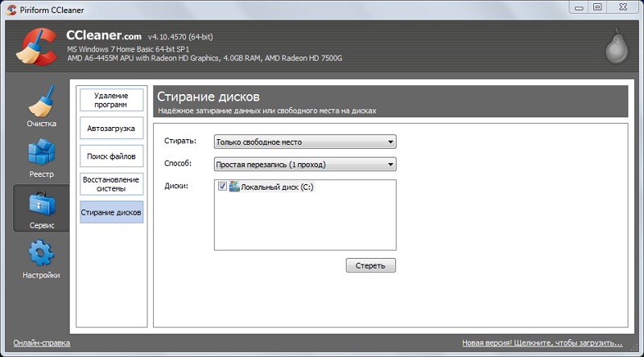Click the local disk C: drive icon
This screenshot has height=357, width=644.
pos(235,187)
